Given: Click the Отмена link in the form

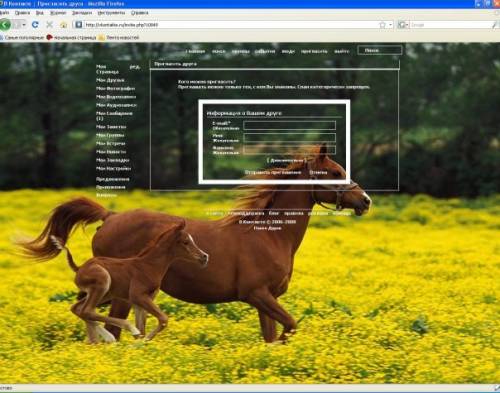Looking at the screenshot, I should click(318, 172).
